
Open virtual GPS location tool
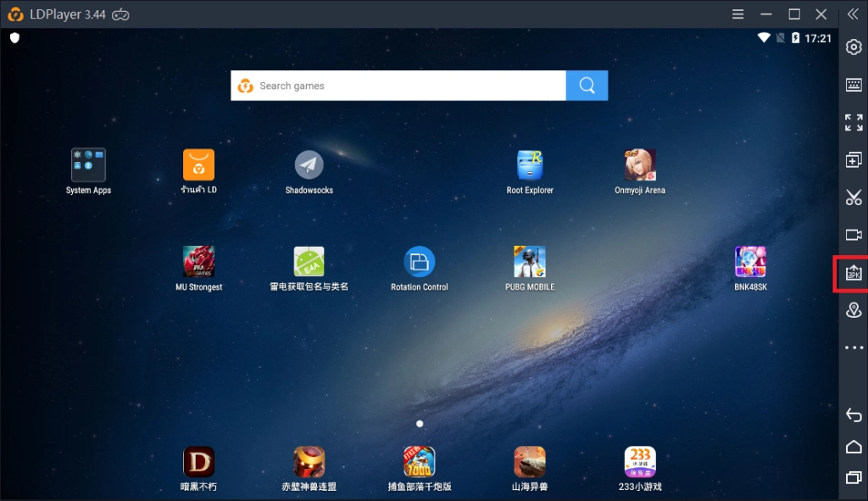coord(854,310)
